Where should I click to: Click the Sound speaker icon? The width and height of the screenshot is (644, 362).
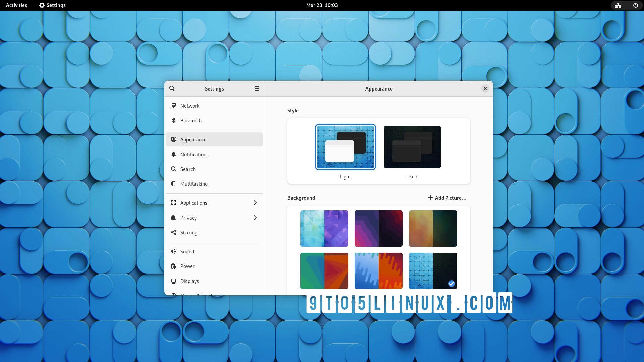[x=174, y=251]
